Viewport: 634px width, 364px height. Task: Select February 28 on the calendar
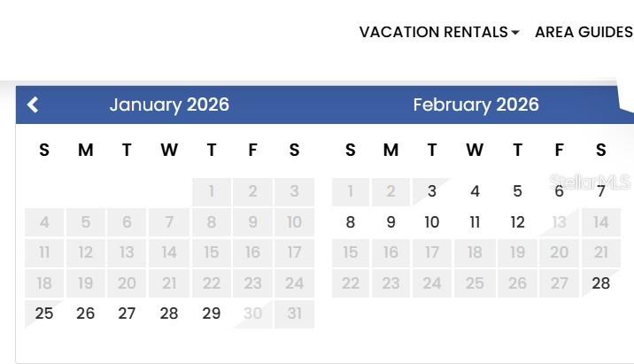[x=601, y=283]
